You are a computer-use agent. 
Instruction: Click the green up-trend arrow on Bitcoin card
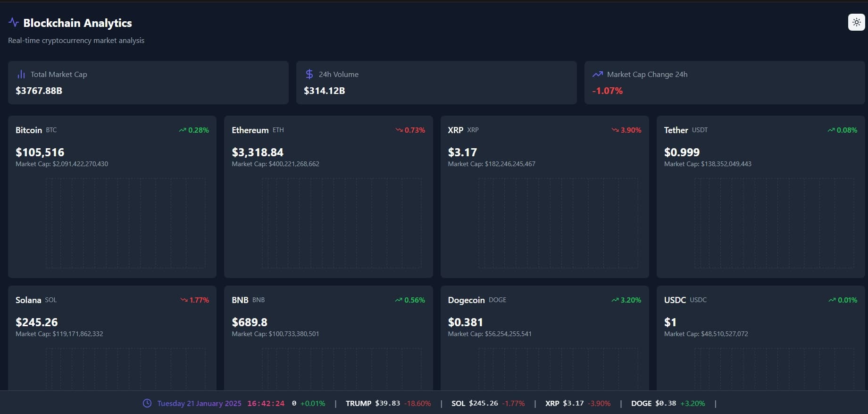coord(183,130)
